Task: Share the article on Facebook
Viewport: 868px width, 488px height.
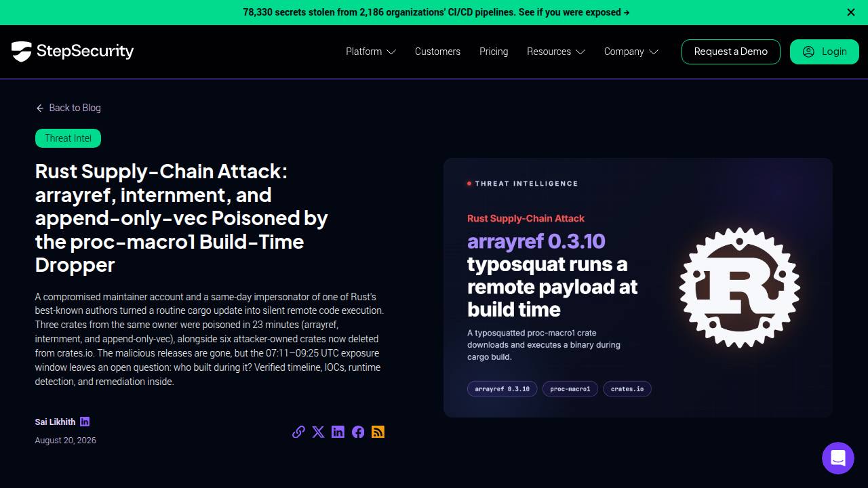Action: point(358,432)
